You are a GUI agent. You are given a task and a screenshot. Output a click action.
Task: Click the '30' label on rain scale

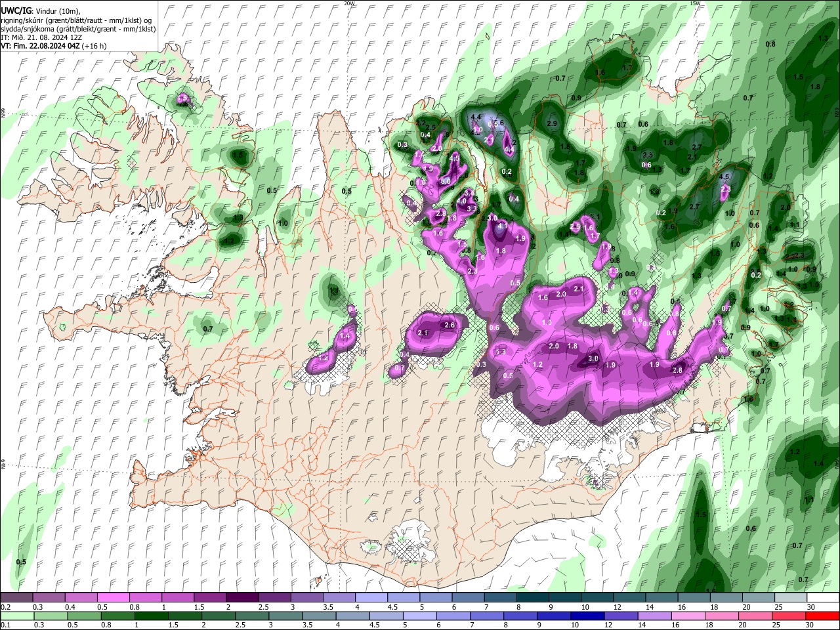click(809, 625)
